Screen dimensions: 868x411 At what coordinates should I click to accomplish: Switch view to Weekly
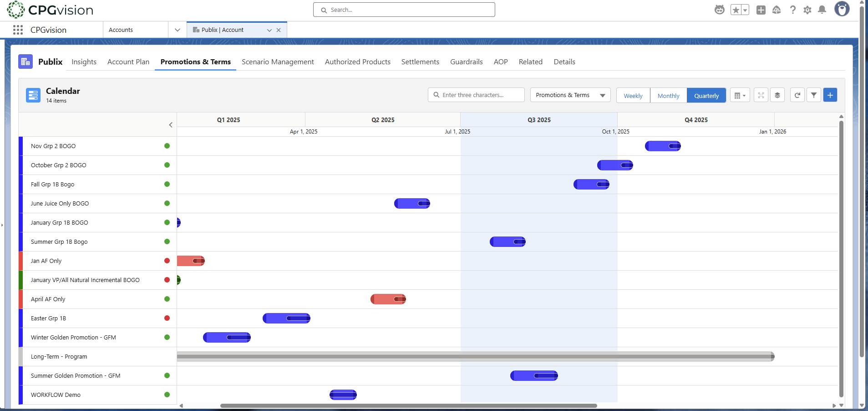coord(633,95)
